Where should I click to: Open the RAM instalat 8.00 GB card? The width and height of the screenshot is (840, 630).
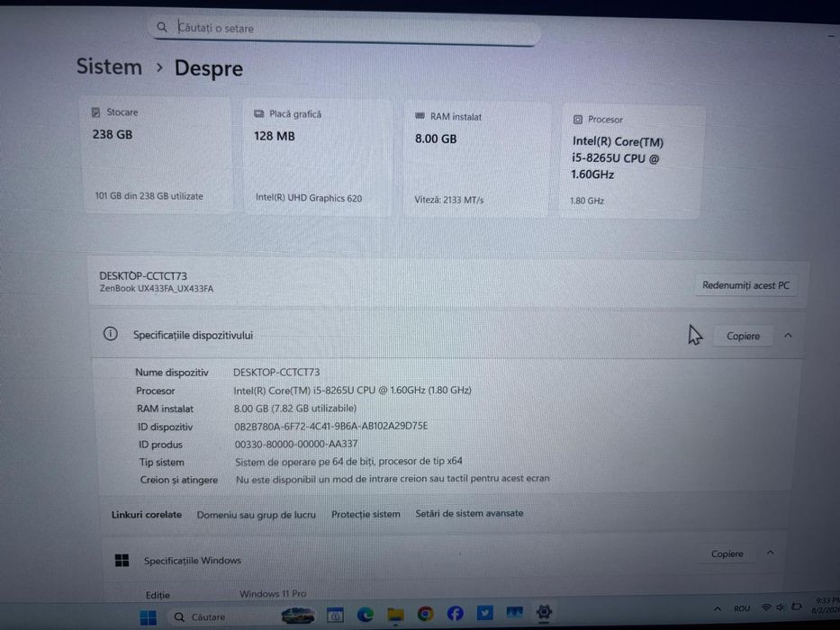[x=476, y=159]
